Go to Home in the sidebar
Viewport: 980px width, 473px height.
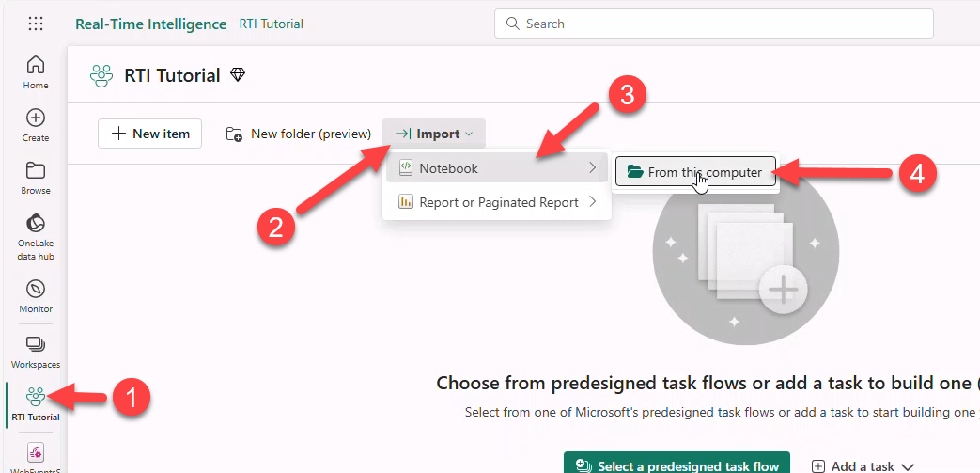coord(36,71)
